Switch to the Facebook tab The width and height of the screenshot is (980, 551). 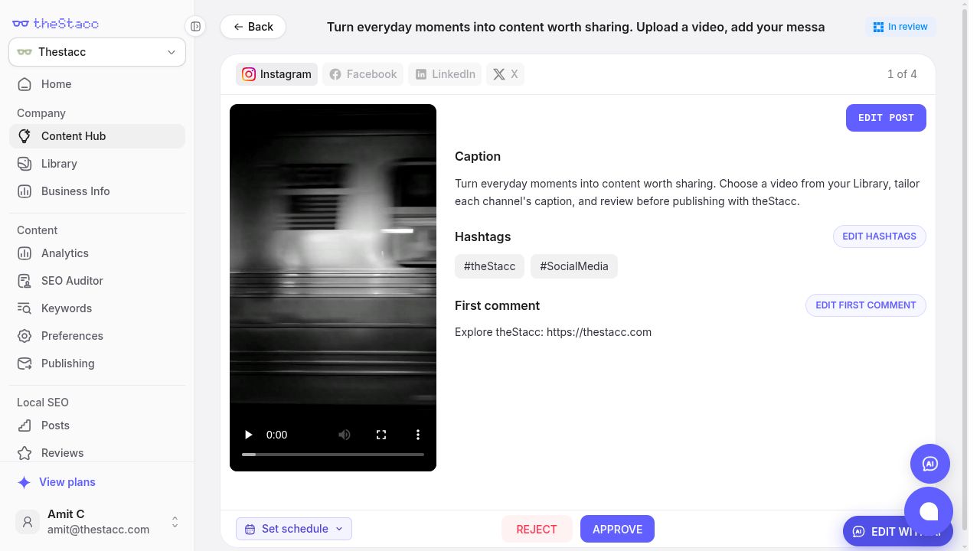pos(363,74)
